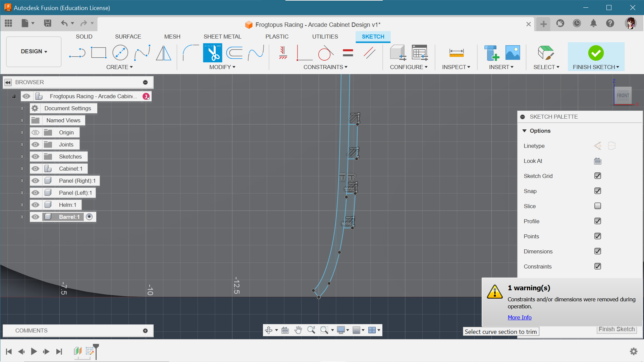Image resolution: width=644 pixels, height=362 pixels.
Task: Toggle Dimensions checkbox
Action: [597, 251]
